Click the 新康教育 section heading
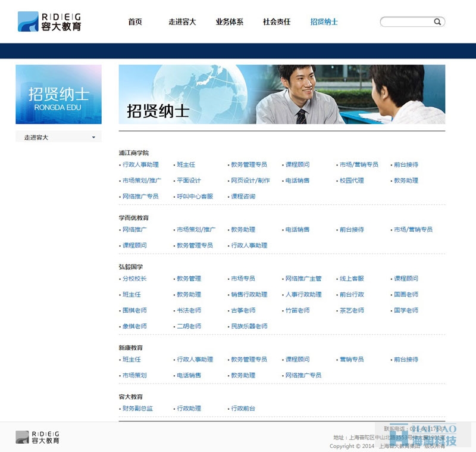This screenshot has height=452, width=476. (x=130, y=348)
